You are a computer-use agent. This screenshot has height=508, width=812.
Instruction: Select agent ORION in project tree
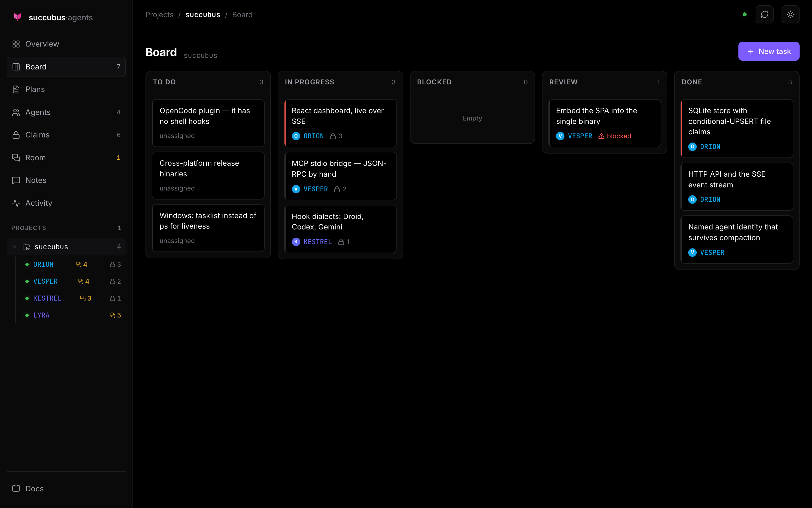pos(43,264)
